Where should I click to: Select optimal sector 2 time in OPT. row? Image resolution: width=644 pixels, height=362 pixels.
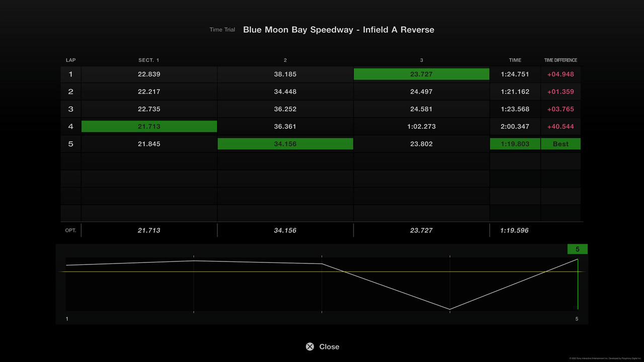285,230
